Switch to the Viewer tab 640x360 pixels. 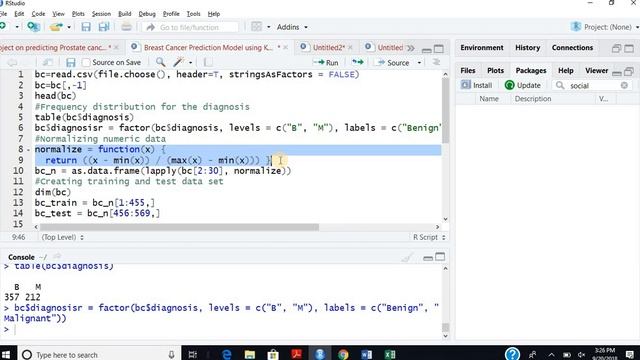click(596, 71)
